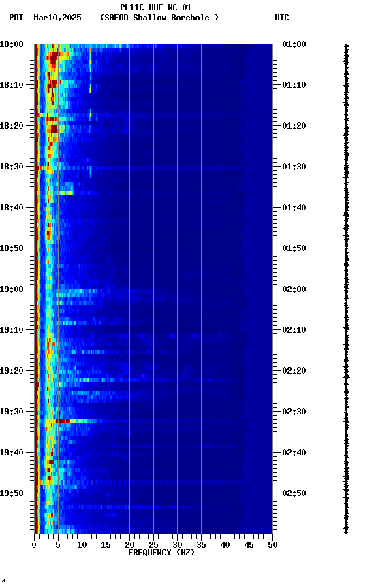Click the 02:20 UTC time label
The width and height of the screenshot is (376, 588).
click(x=294, y=371)
